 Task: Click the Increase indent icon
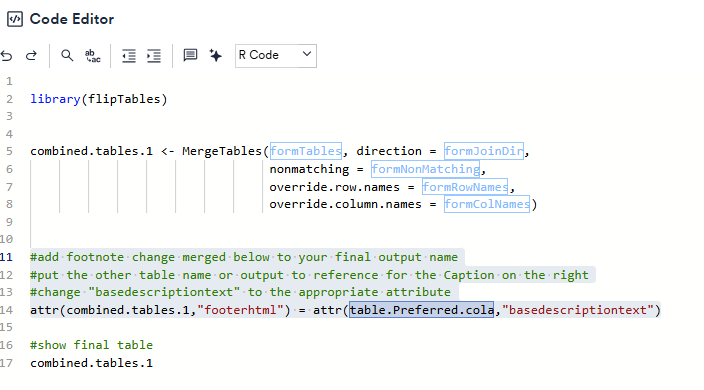click(x=154, y=56)
